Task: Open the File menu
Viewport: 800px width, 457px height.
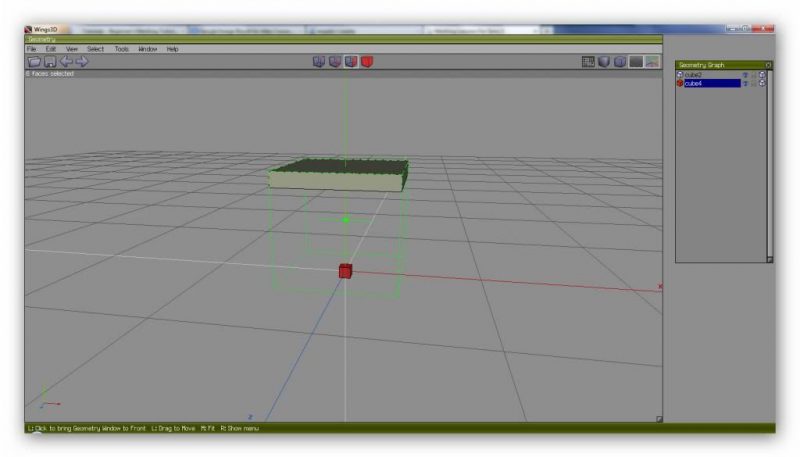Action: point(32,48)
